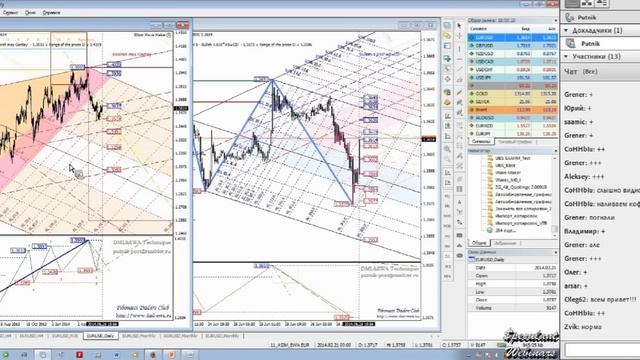Set timeframe to D1
This screenshot has height=360, width=640.
coord(447,256)
